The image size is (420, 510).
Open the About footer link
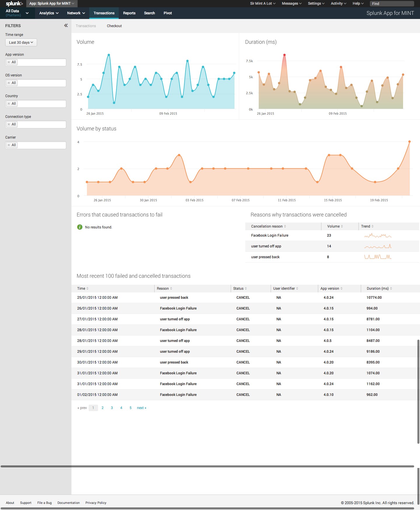click(x=10, y=503)
